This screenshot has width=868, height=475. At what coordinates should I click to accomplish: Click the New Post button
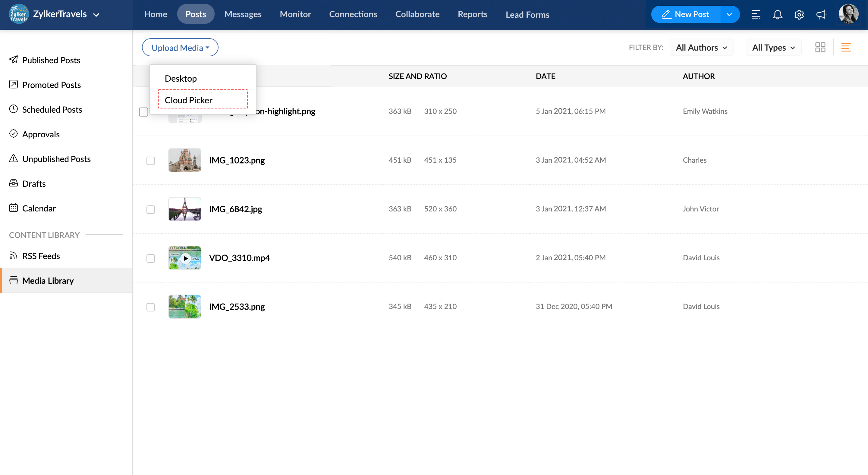click(685, 14)
